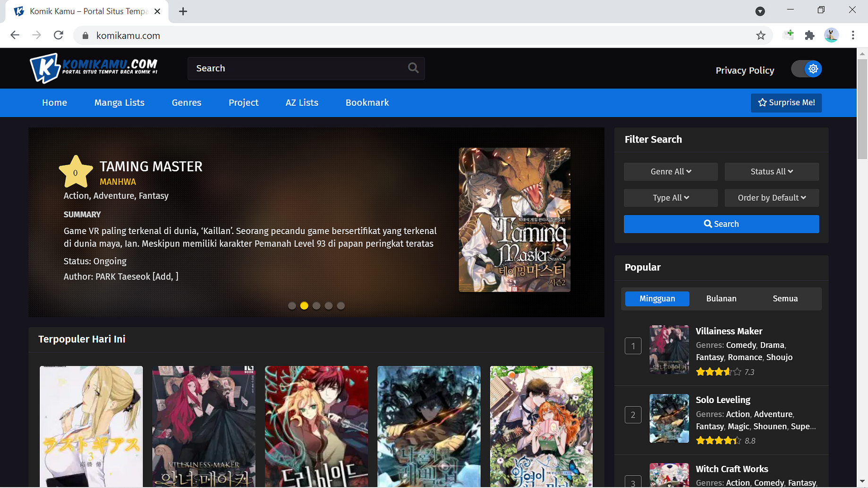Select the third slider dot

click(x=316, y=306)
